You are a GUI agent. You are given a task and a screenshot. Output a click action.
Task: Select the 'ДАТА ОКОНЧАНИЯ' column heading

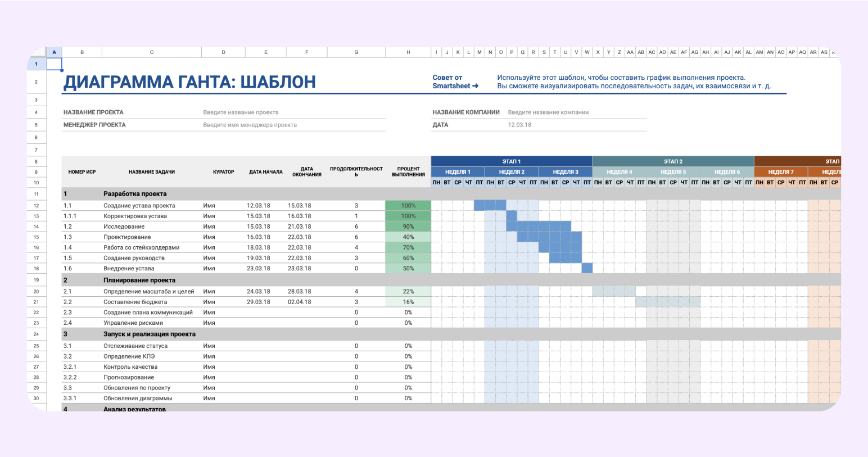pos(307,171)
